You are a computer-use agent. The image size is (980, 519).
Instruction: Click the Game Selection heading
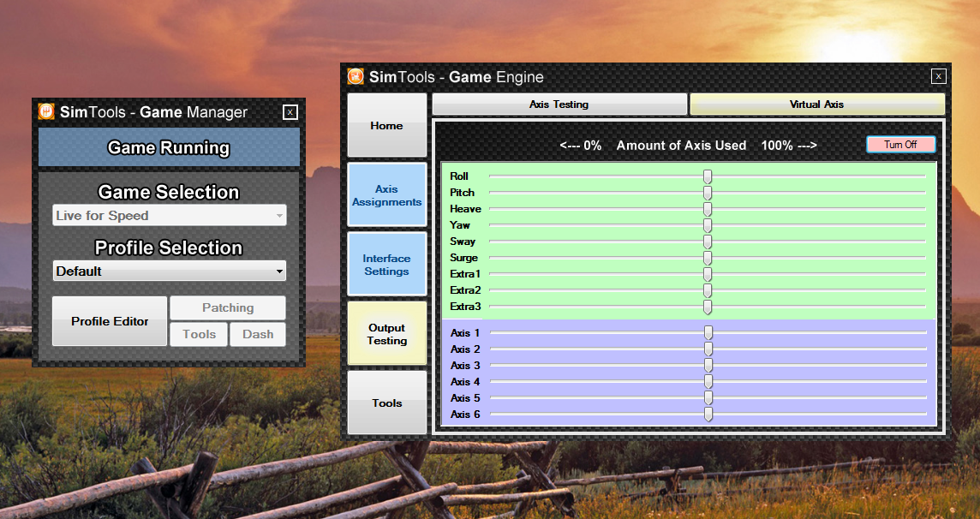(169, 192)
